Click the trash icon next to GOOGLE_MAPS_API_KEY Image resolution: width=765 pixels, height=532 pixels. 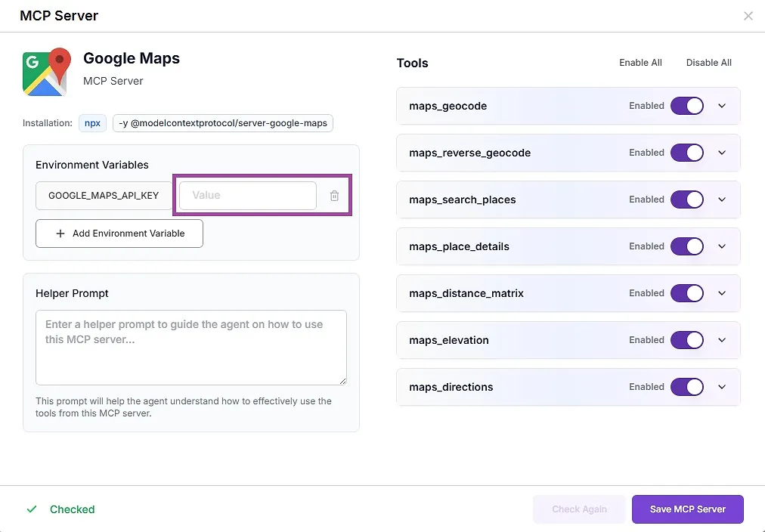pos(334,196)
